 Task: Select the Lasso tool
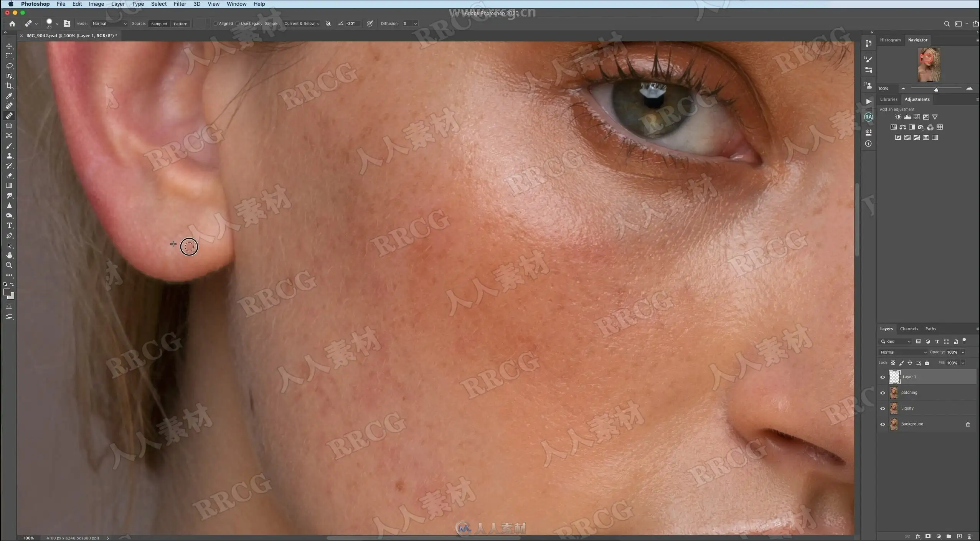tap(9, 66)
